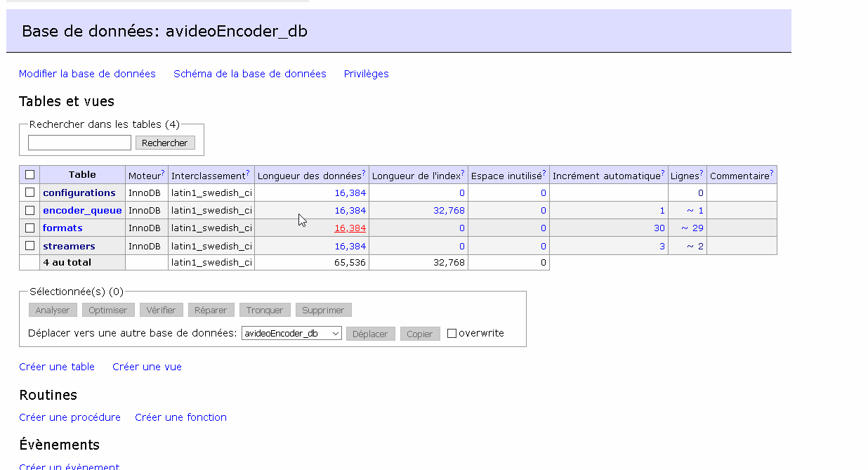Open help for the Commentaire column
The height and width of the screenshot is (470, 868).
click(772, 171)
